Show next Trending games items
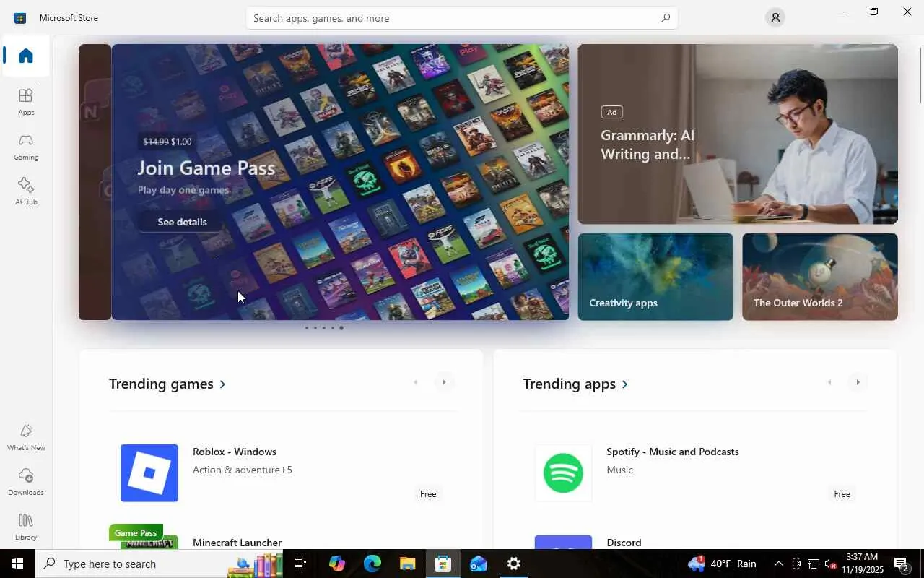The width and height of the screenshot is (924, 578). pyautogui.click(x=444, y=382)
